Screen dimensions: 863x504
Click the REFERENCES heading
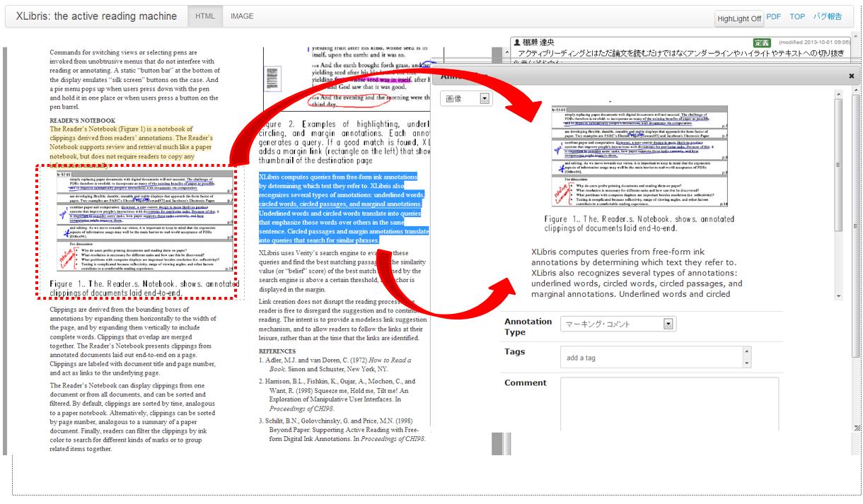click(277, 351)
